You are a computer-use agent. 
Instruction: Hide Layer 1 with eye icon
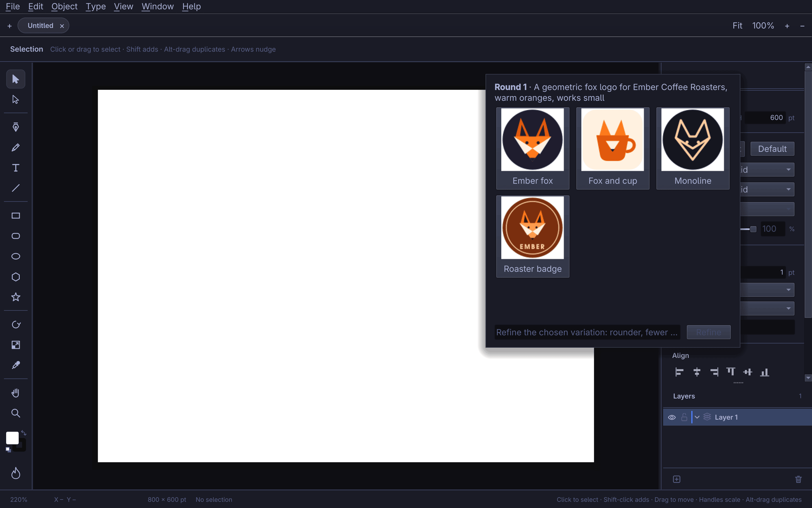(x=672, y=418)
